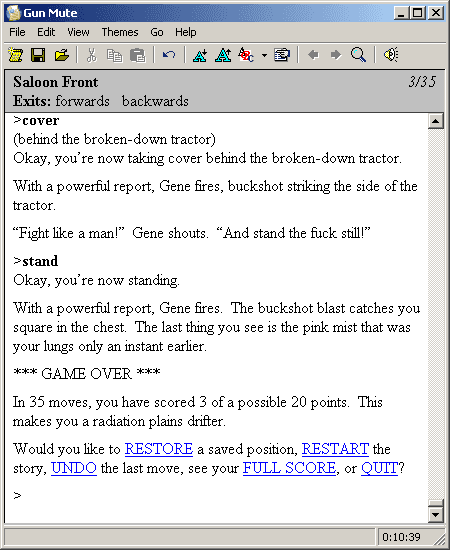450x550 pixels.
Task: Click the backwards exit in header
Action: 155,101
